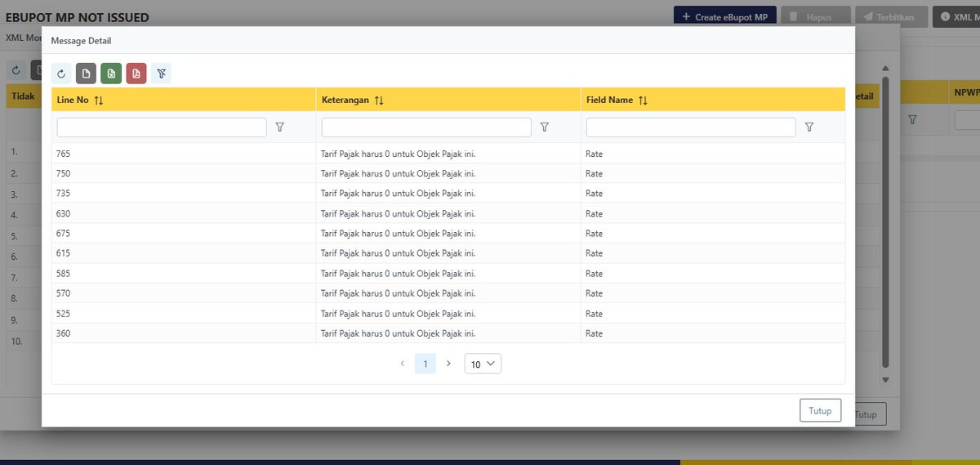This screenshot has height=465, width=980.
Task: Select Line No cell 525
Action: coord(184,313)
